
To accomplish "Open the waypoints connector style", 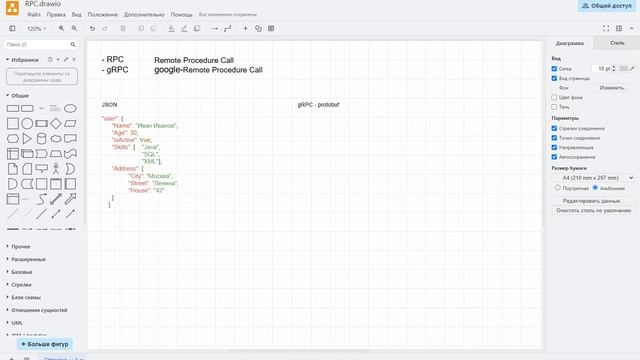I will (228, 29).
